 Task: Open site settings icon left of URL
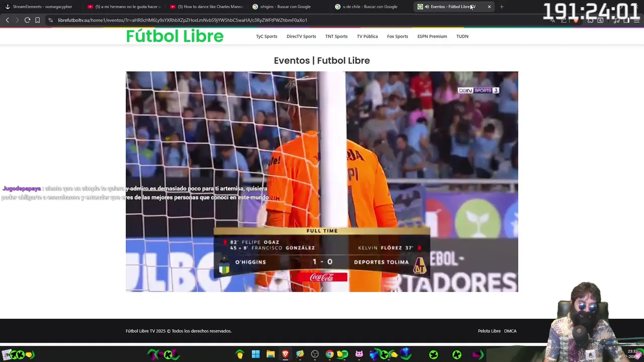click(50, 20)
